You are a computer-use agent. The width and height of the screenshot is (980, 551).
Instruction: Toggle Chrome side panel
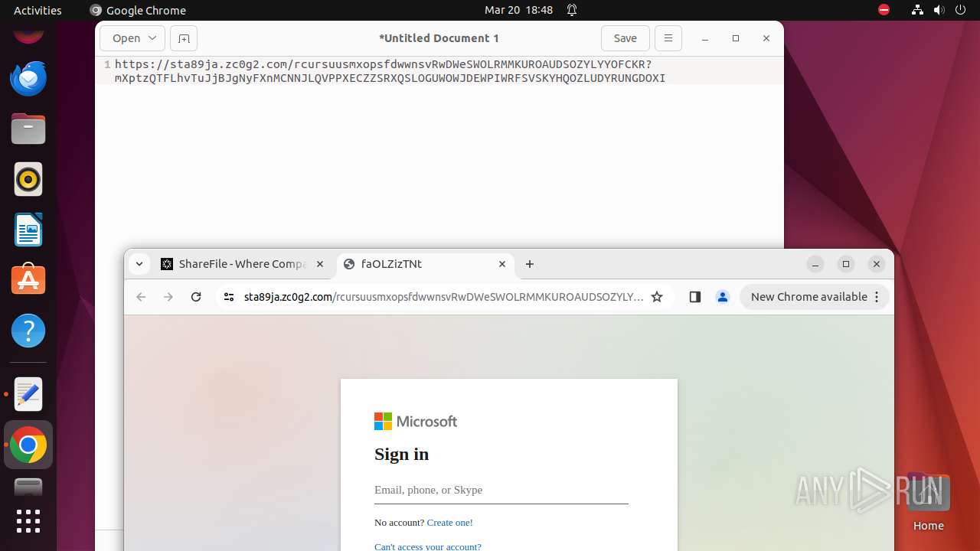pyautogui.click(x=695, y=297)
